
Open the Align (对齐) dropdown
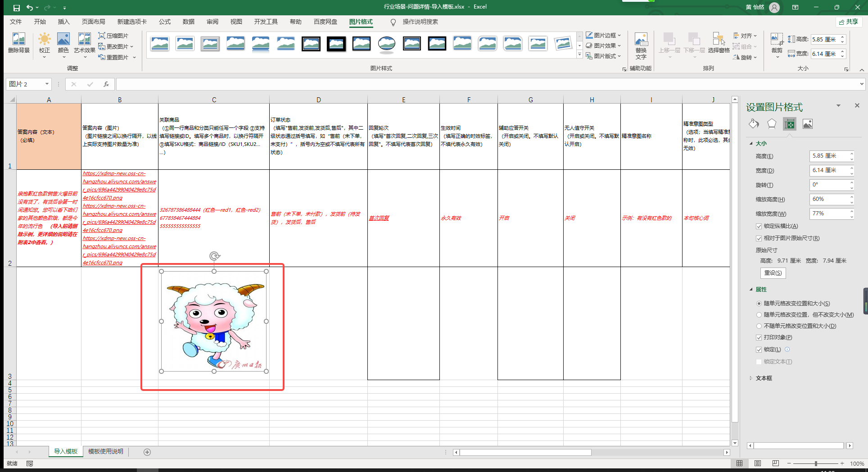[x=745, y=36]
